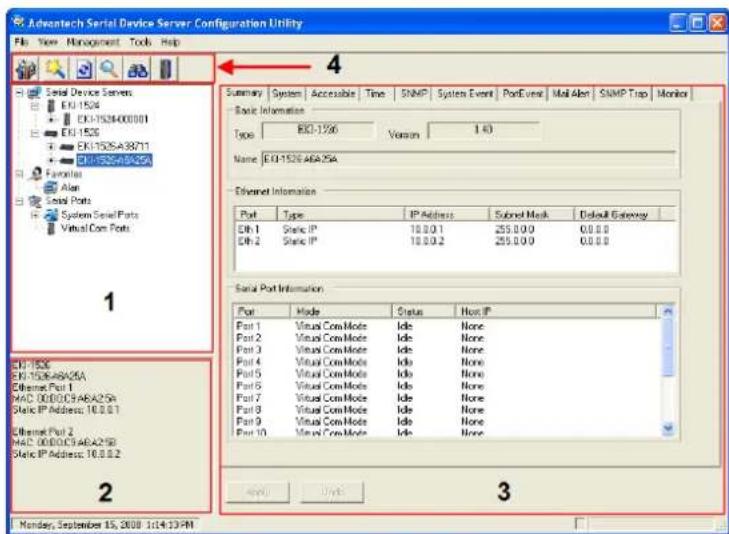
Task: Open the Monitor tab
Action: pos(672,93)
